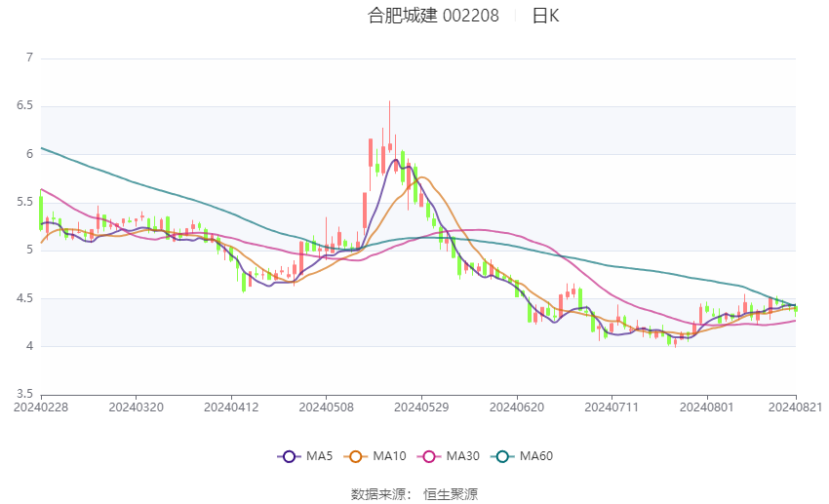Screen dimensions: 829x504
Task: Click the 日K period label
Action: [545, 16]
